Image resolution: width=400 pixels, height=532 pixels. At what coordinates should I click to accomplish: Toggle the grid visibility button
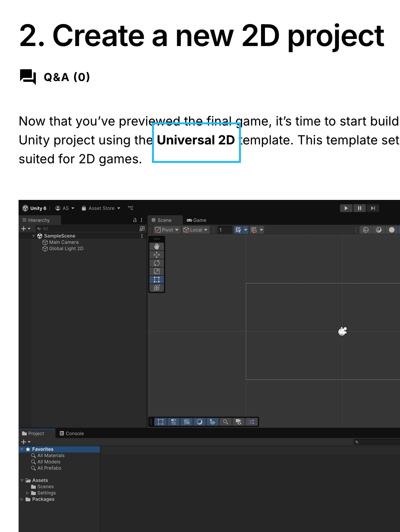pyautogui.click(x=238, y=230)
